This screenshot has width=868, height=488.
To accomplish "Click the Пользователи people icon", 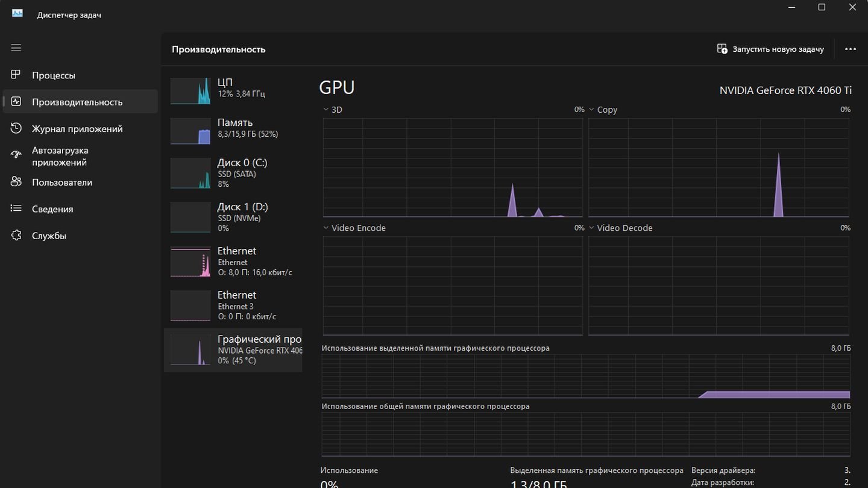I will pos(16,182).
